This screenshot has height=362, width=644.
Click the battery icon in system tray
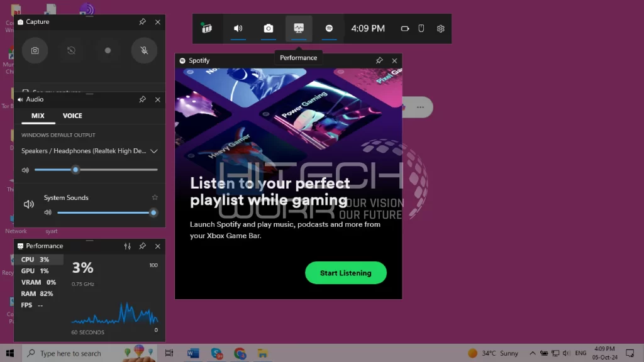[x=544, y=353]
